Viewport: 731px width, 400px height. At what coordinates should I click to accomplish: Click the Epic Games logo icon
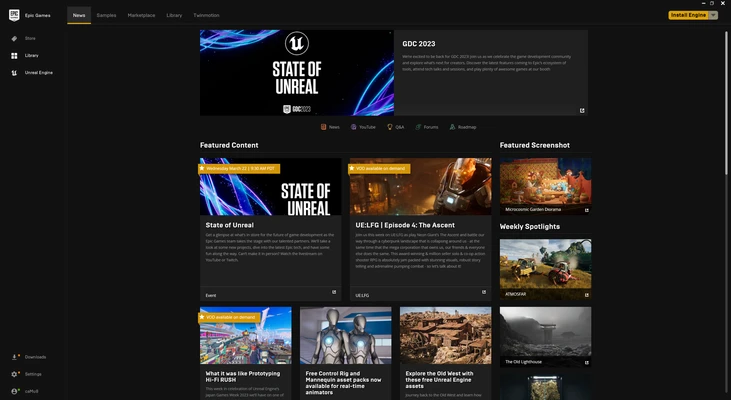[x=14, y=15]
